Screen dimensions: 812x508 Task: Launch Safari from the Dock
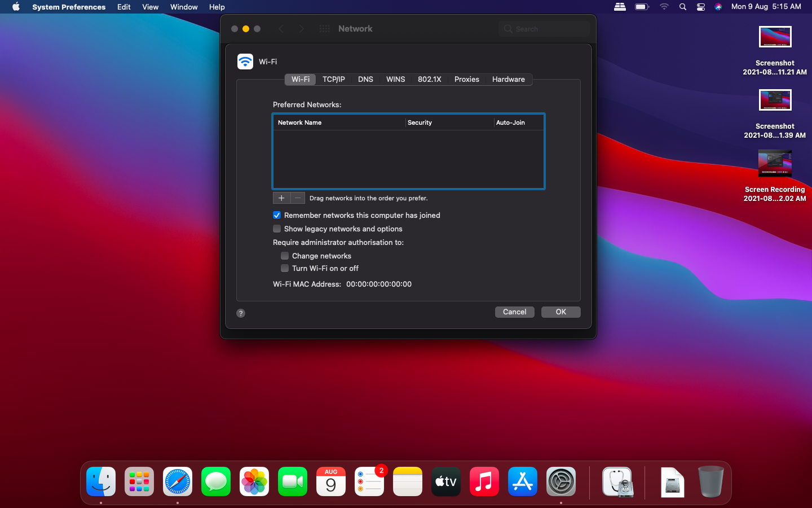pyautogui.click(x=178, y=481)
